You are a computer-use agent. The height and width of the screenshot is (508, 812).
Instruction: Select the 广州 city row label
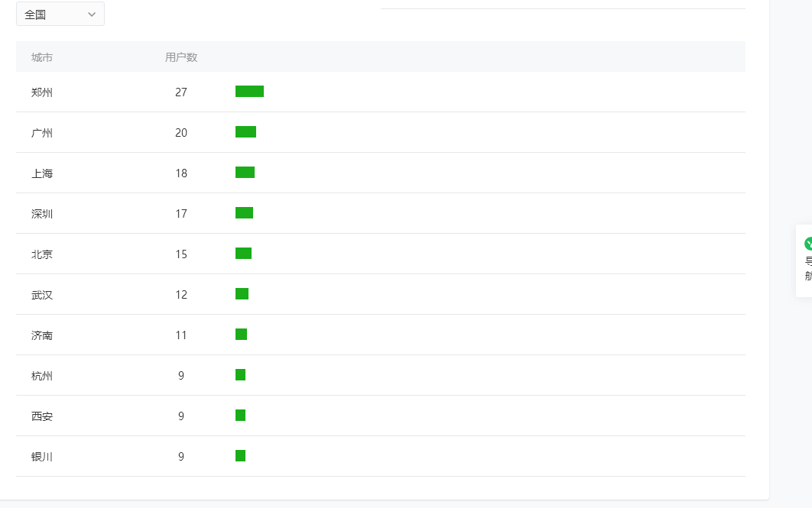pyautogui.click(x=42, y=133)
